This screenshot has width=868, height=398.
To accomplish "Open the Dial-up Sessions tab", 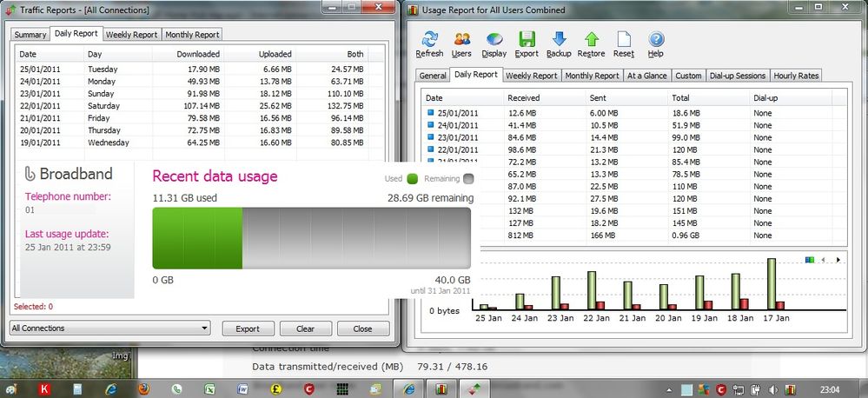I will pyautogui.click(x=738, y=76).
